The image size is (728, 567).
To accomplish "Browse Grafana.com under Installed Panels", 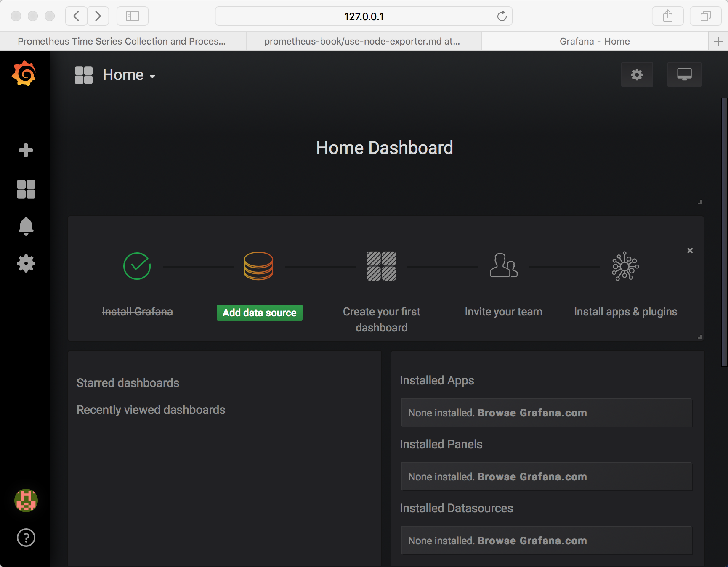I will point(532,477).
